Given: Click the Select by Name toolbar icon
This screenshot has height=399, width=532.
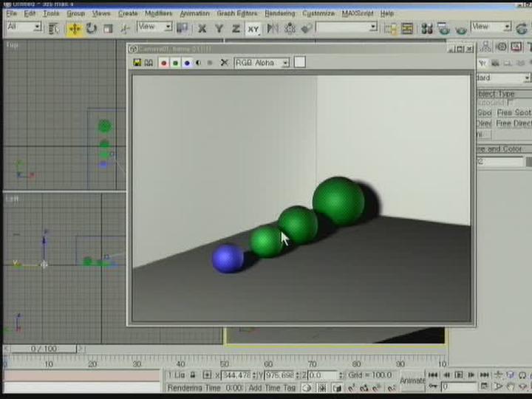Looking at the screenshot, I should (x=54, y=29).
